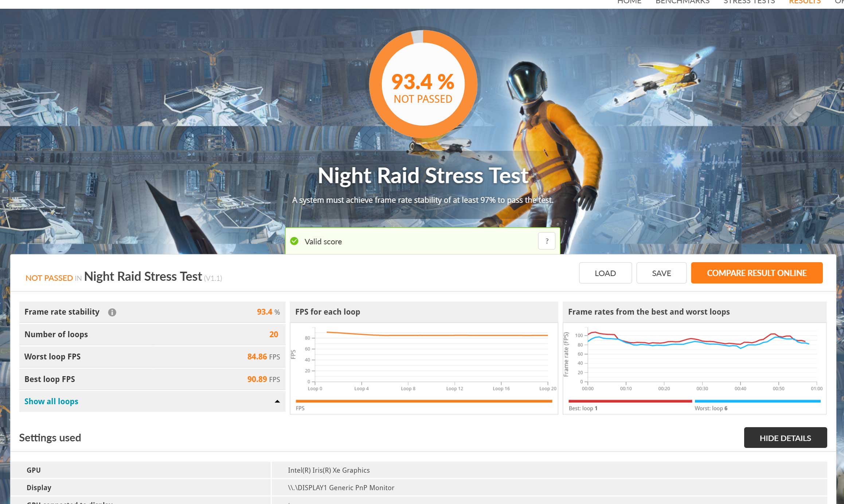Click the Loop 8 axis label

[408, 389]
